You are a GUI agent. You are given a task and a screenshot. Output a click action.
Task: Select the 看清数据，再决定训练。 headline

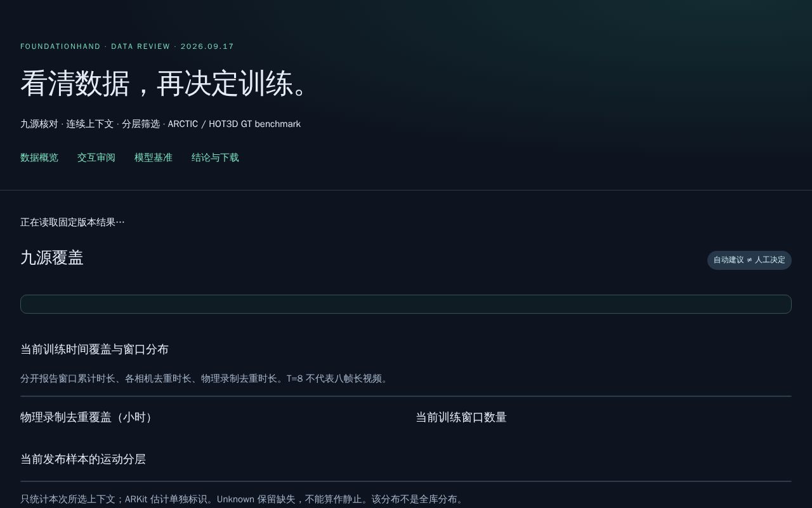click(x=166, y=83)
